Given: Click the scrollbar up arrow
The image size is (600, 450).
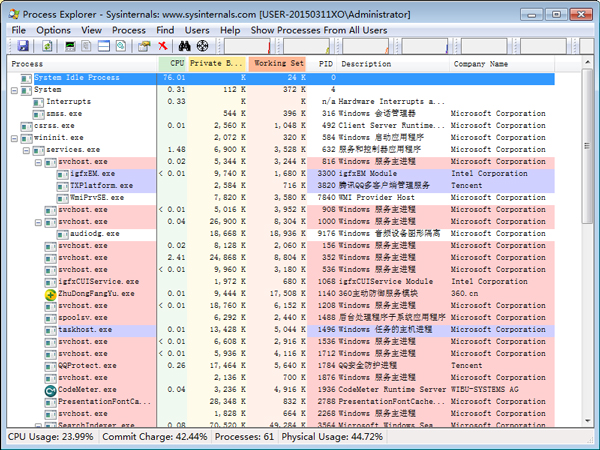Looking at the screenshot, I should (587, 62).
